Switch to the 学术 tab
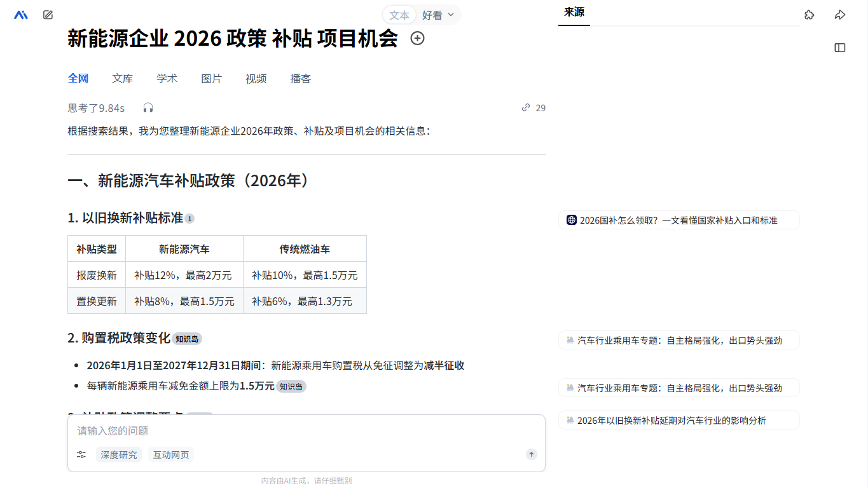 (x=167, y=79)
